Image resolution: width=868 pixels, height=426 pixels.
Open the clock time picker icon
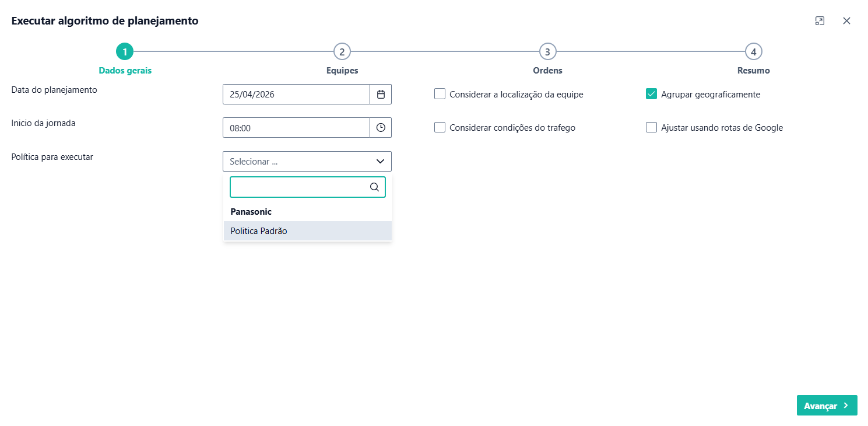(x=381, y=128)
